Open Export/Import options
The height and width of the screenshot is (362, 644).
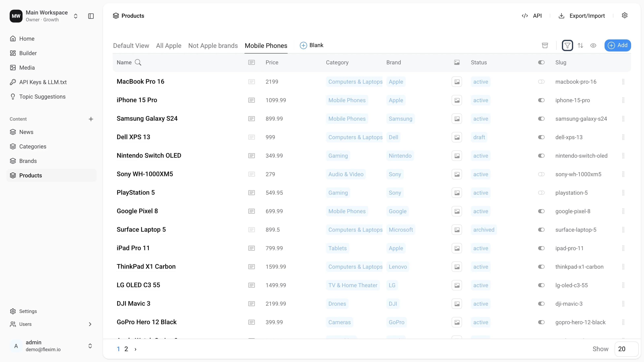click(x=582, y=16)
